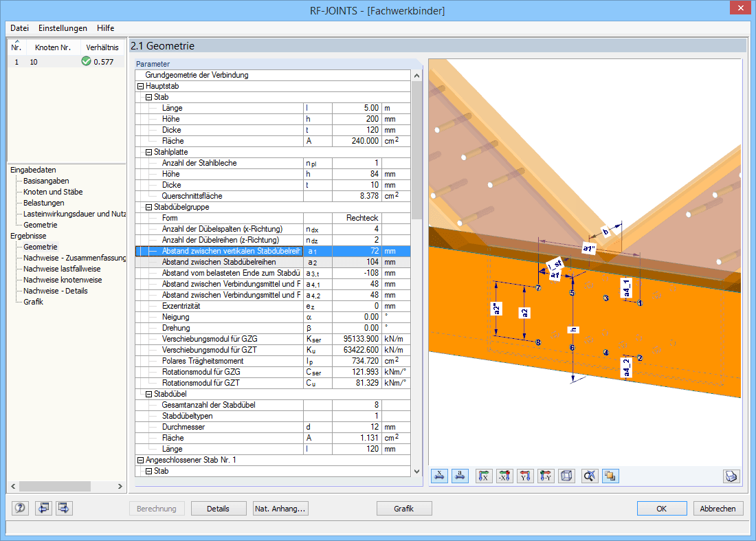Select Geometrie under Eingabedaten
Image resolution: width=756 pixels, height=541 pixels.
(x=41, y=225)
